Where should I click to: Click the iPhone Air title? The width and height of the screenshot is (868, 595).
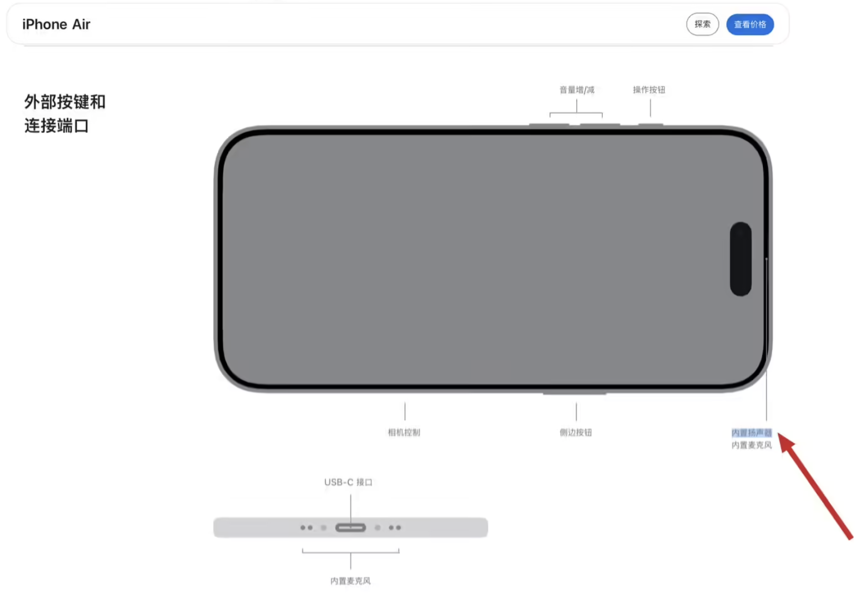(56, 24)
